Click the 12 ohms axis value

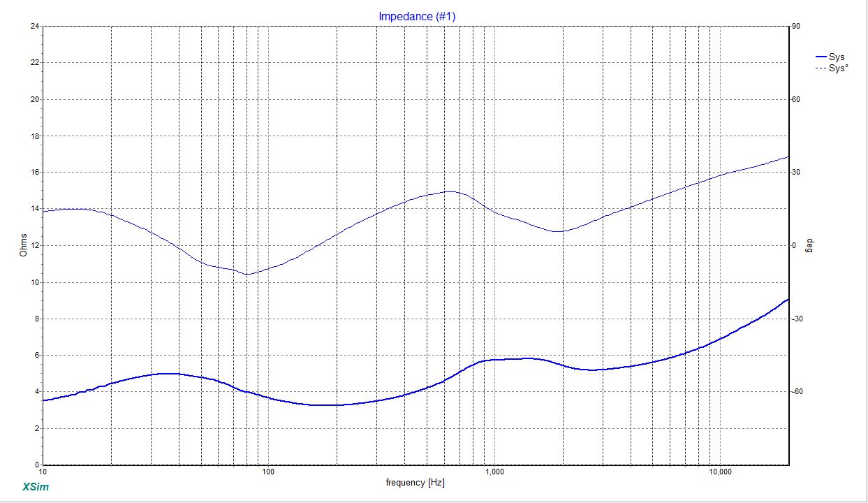tap(34, 245)
